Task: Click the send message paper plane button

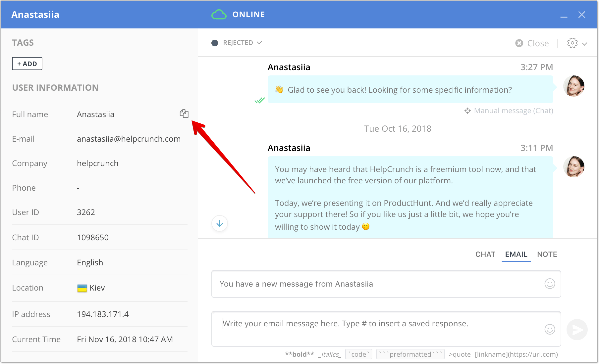Action: pos(577,330)
